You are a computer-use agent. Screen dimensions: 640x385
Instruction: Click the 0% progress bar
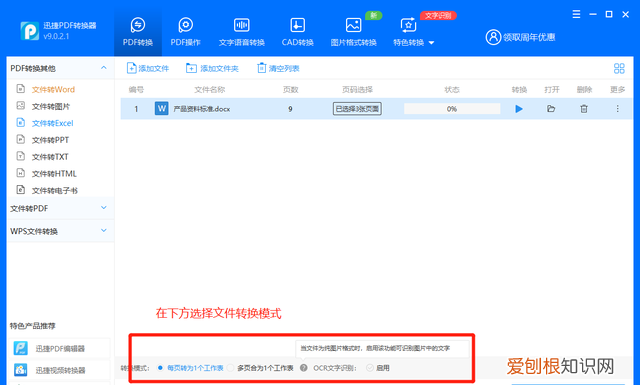pos(452,109)
